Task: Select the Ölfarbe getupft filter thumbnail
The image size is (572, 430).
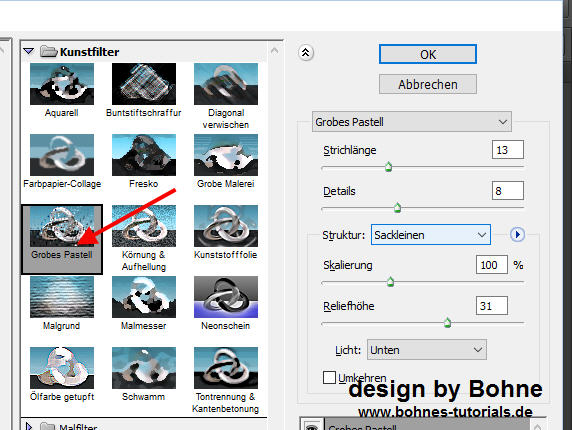Action: pos(62,368)
